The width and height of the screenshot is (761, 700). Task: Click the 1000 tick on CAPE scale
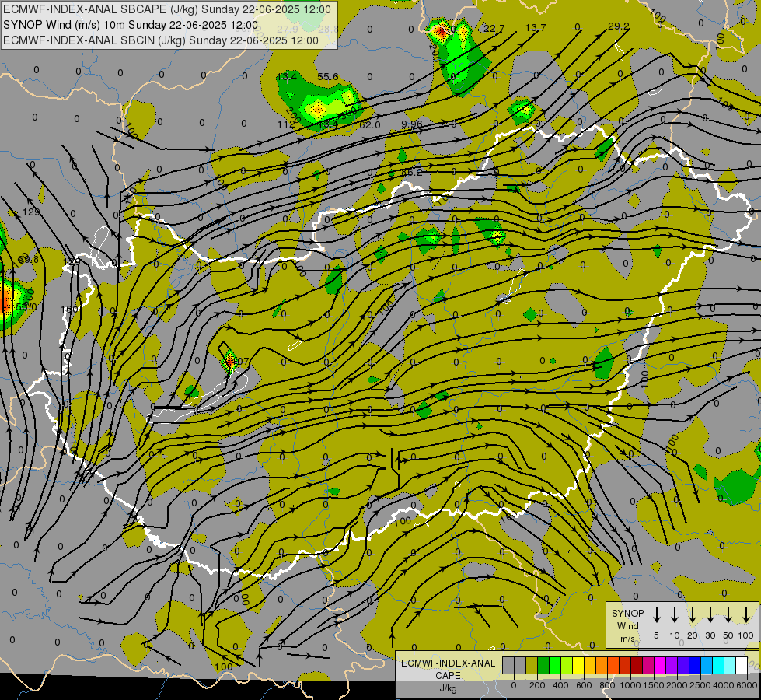630,685
